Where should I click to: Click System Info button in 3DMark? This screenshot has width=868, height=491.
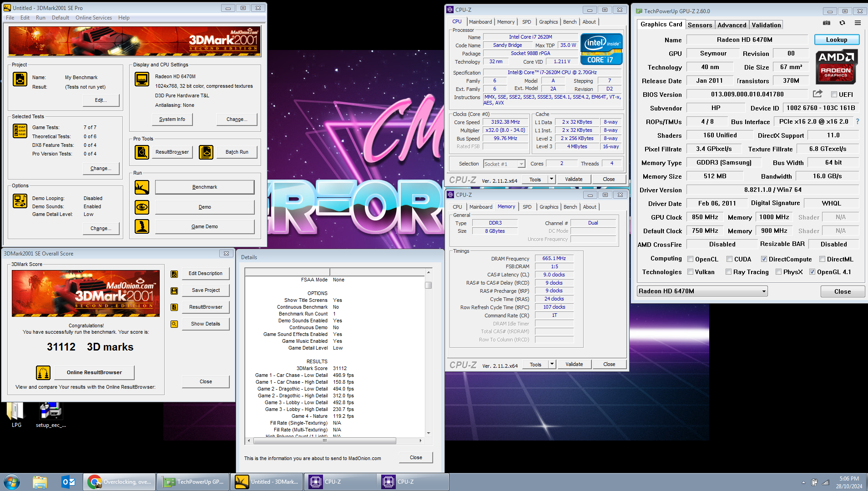point(172,120)
